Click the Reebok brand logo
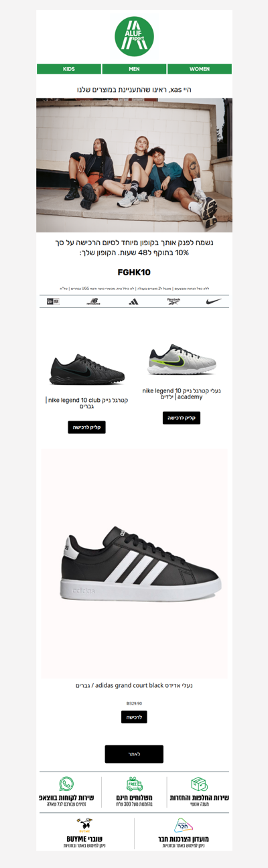The image size is (268, 868). (174, 301)
